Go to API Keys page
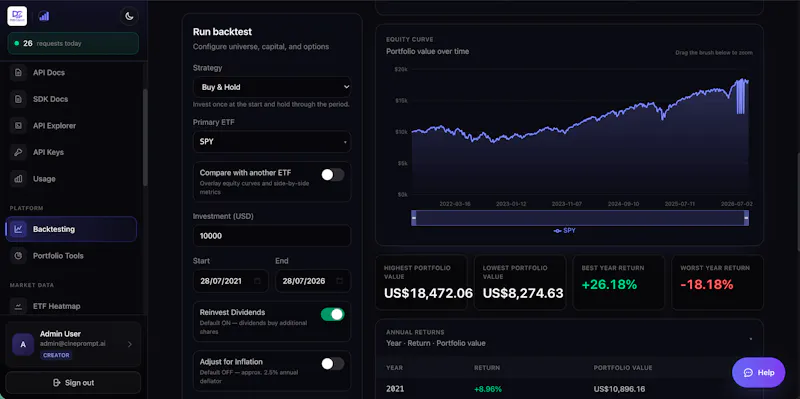This screenshot has height=399, width=800. 71,152
